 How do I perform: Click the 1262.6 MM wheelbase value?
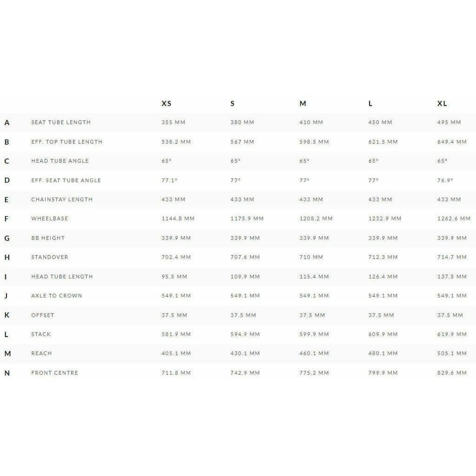[454, 218]
